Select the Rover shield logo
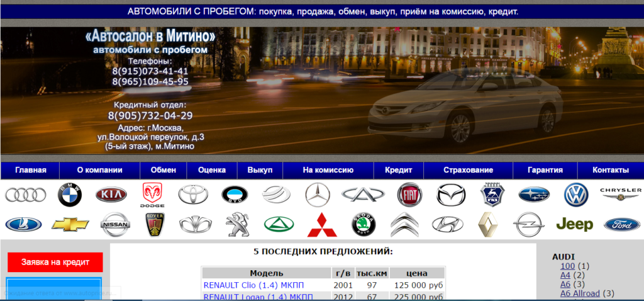644x301 pixels. [155, 225]
